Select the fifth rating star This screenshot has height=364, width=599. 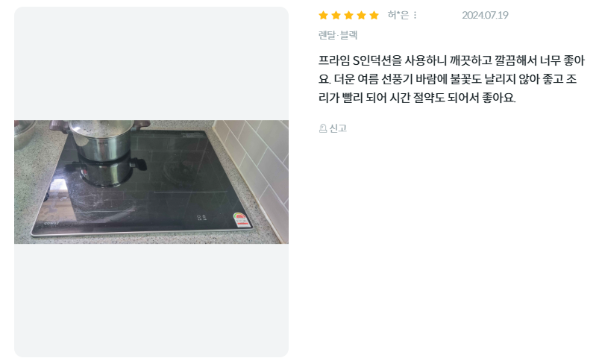pos(374,15)
